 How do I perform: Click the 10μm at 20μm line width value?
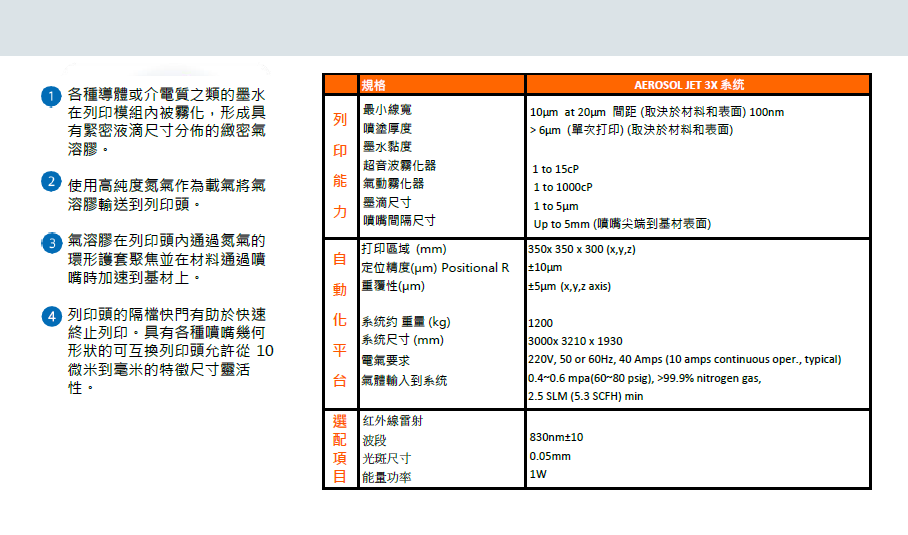coord(657,112)
